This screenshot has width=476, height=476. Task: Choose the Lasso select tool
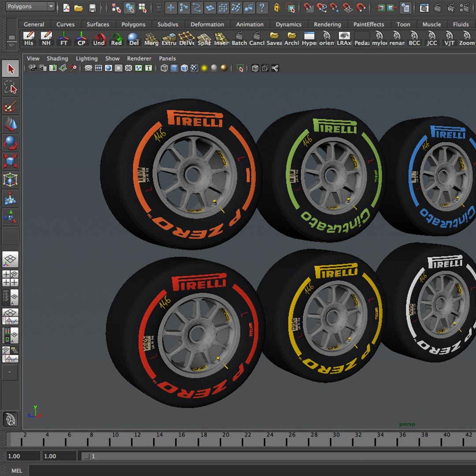(x=11, y=87)
